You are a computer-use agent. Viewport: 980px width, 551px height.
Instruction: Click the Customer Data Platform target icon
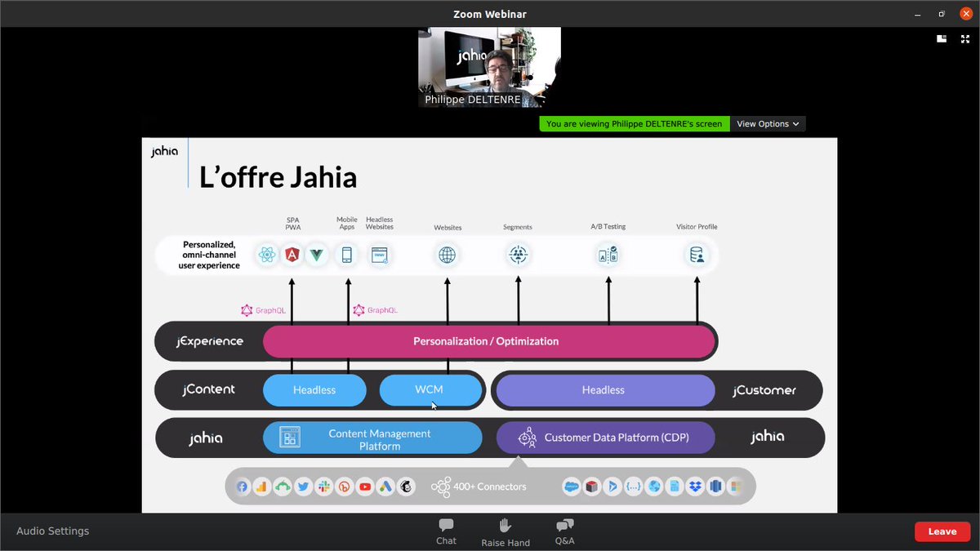point(527,438)
